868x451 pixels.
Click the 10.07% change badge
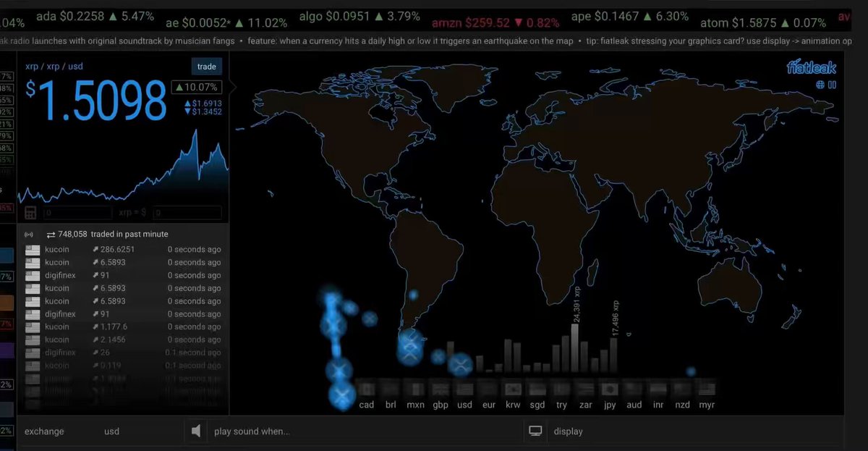pos(196,88)
